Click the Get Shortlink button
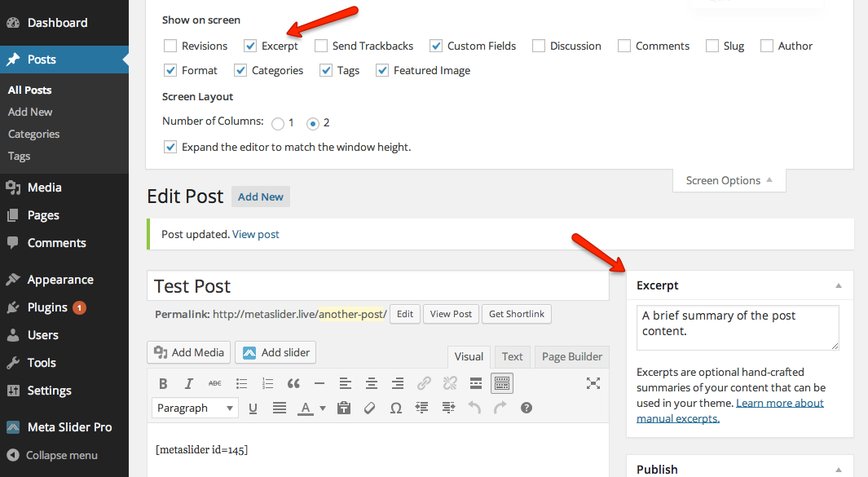Image resolution: width=868 pixels, height=477 pixels. [516, 314]
